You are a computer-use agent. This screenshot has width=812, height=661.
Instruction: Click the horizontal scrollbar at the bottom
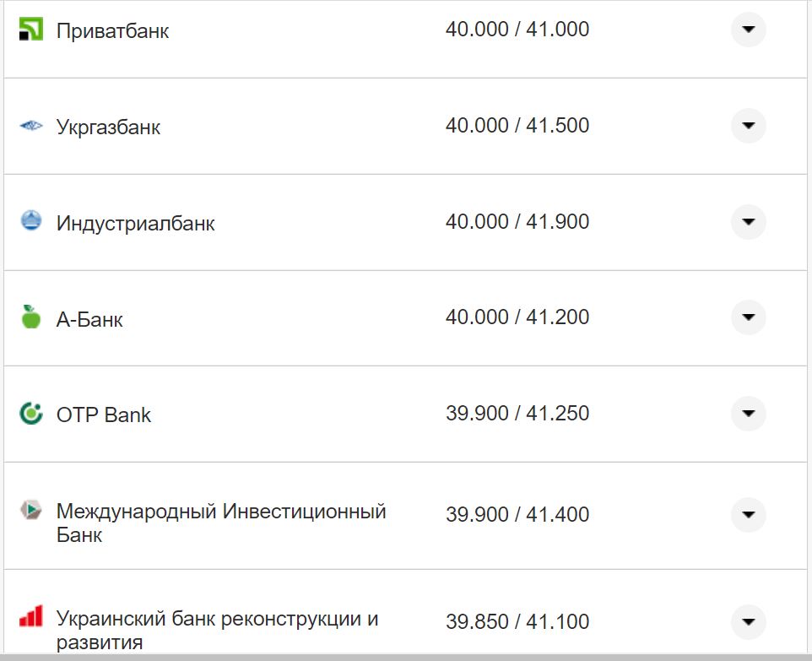point(405,656)
